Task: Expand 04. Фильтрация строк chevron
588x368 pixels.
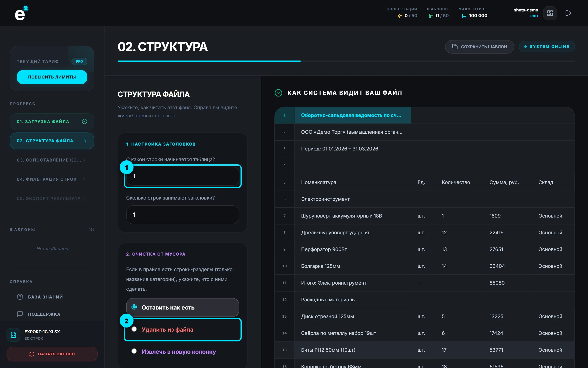Action: pos(85,179)
